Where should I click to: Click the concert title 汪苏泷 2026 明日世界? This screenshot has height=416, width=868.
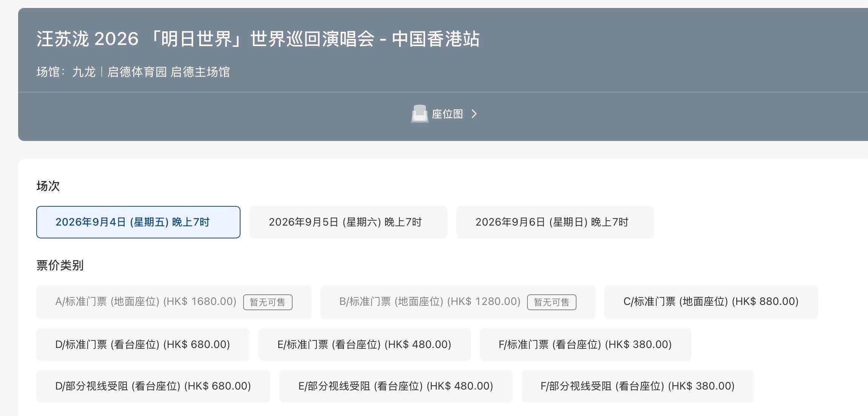(258, 39)
